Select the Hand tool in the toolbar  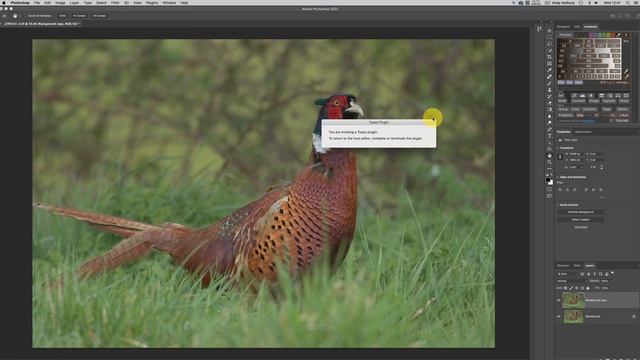point(549,155)
